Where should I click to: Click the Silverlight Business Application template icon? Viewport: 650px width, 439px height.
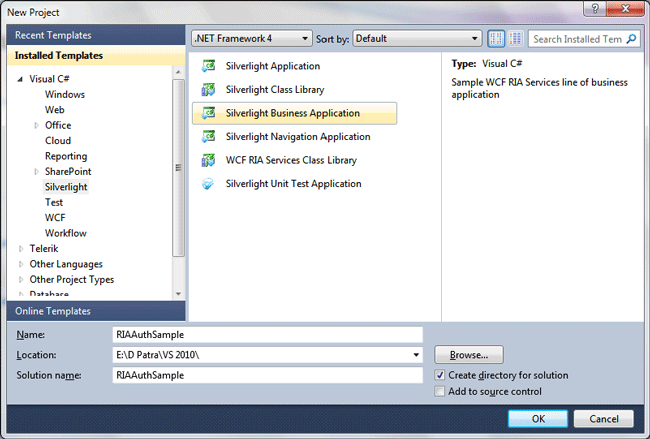[208, 113]
